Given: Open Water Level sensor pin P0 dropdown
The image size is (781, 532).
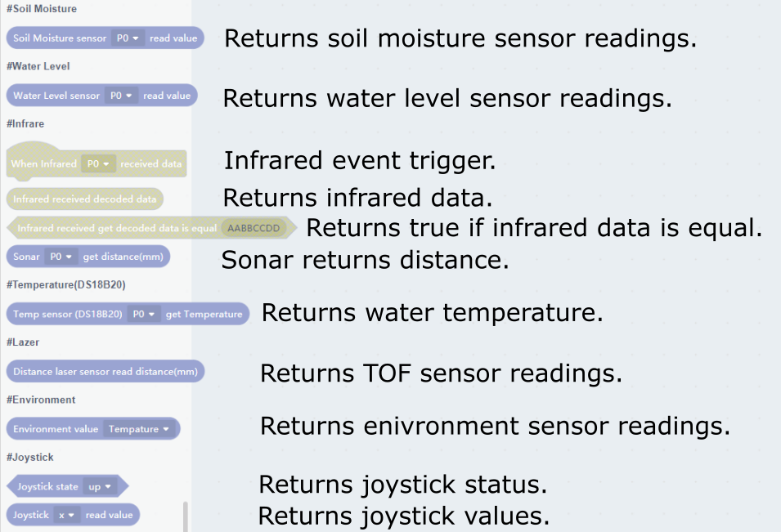Looking at the screenshot, I should [x=122, y=96].
